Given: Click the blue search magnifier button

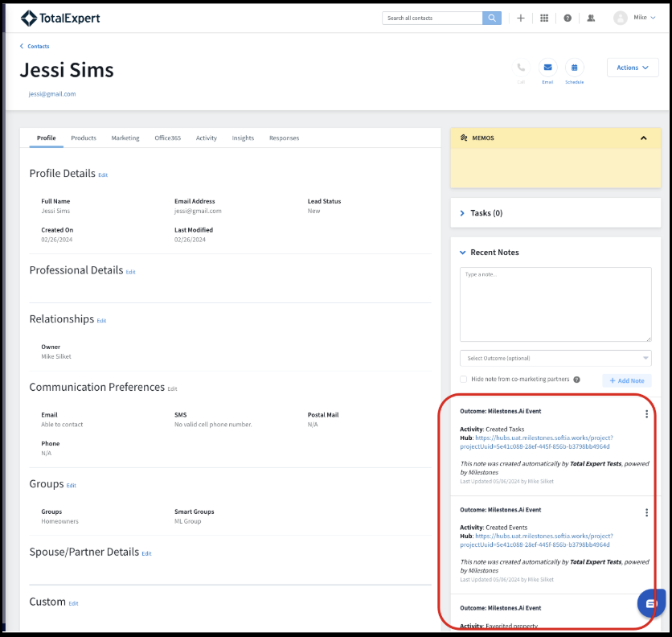Looking at the screenshot, I should (x=492, y=18).
